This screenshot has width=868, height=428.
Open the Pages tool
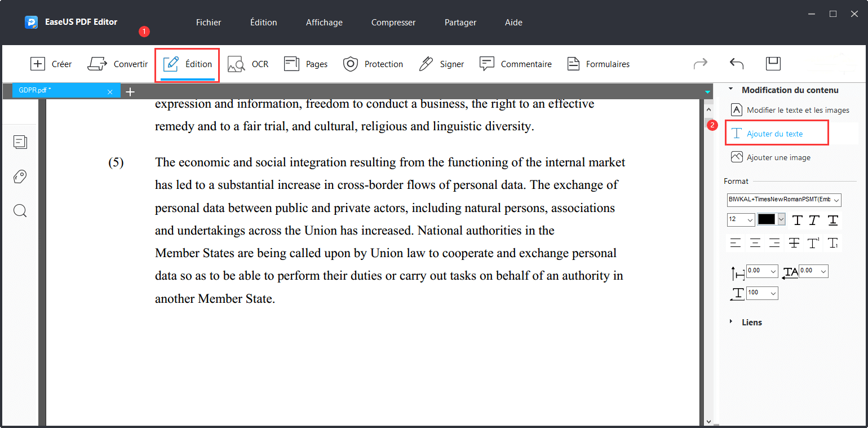(305, 64)
